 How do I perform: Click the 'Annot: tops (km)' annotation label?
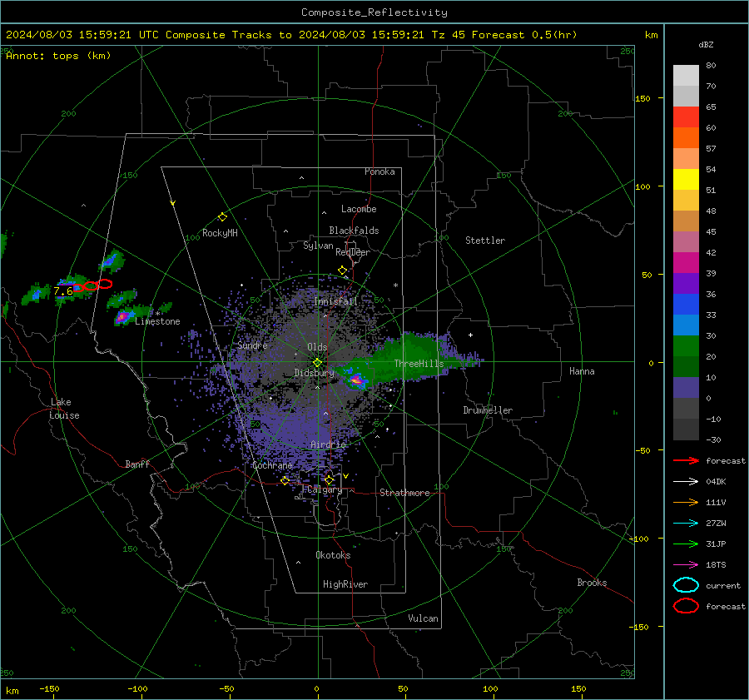[x=58, y=56]
